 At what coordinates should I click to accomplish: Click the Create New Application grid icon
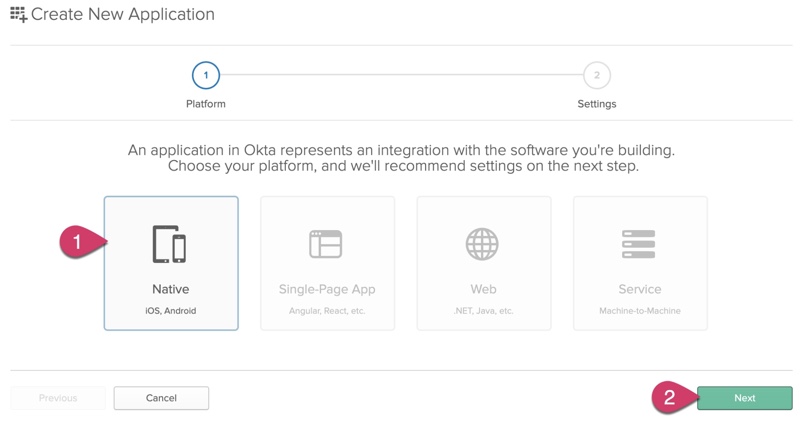[18, 15]
